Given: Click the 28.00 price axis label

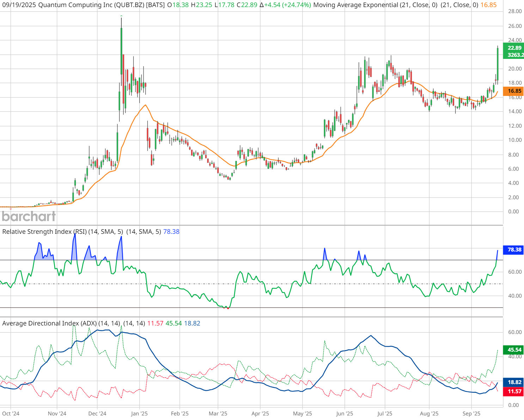Looking at the screenshot, I should (515, 11).
